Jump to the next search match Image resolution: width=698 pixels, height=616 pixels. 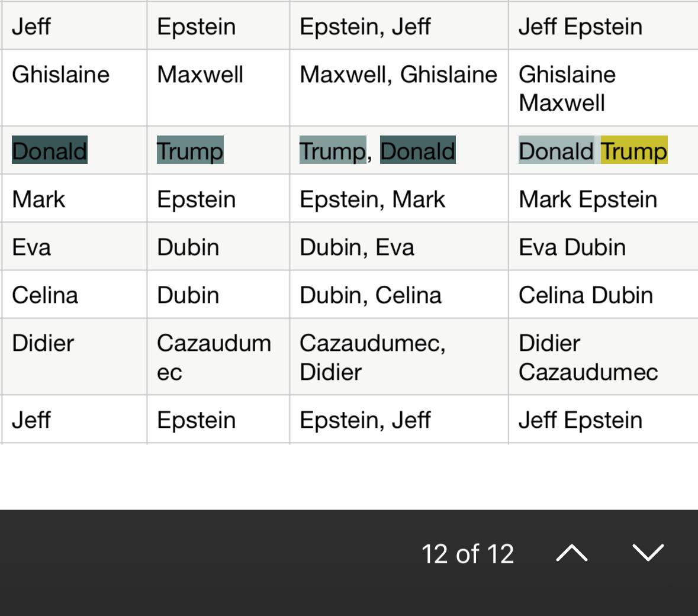click(648, 554)
